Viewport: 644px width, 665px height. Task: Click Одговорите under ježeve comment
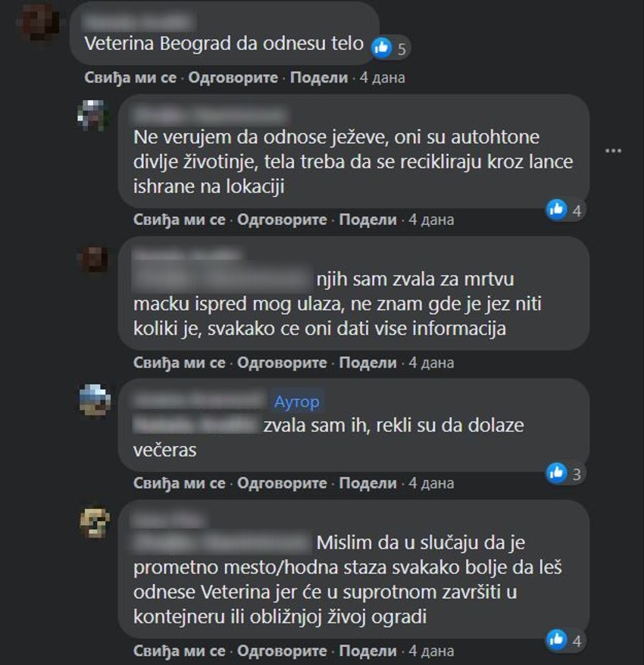[282, 220]
